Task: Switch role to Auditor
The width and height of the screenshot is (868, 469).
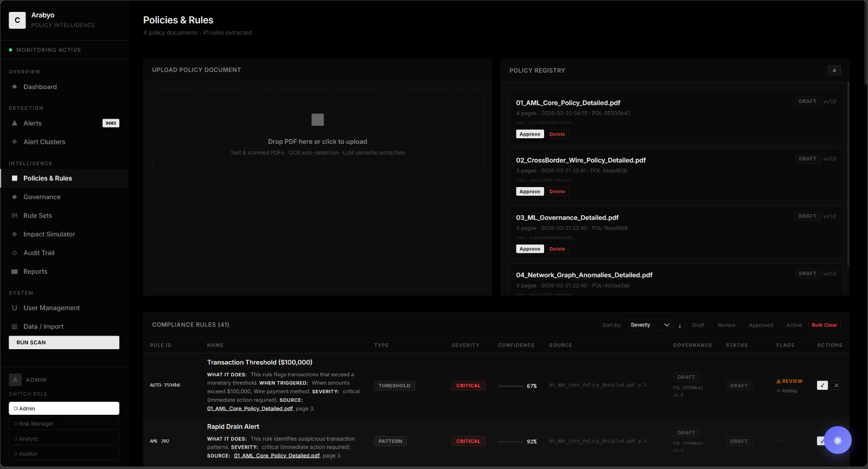Action: click(64, 454)
